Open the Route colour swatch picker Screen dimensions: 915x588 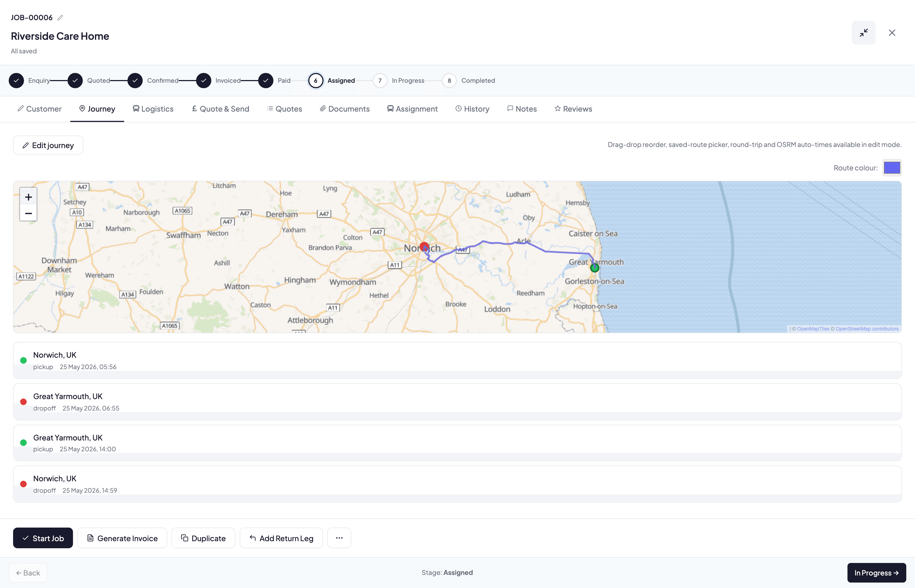[x=892, y=168]
